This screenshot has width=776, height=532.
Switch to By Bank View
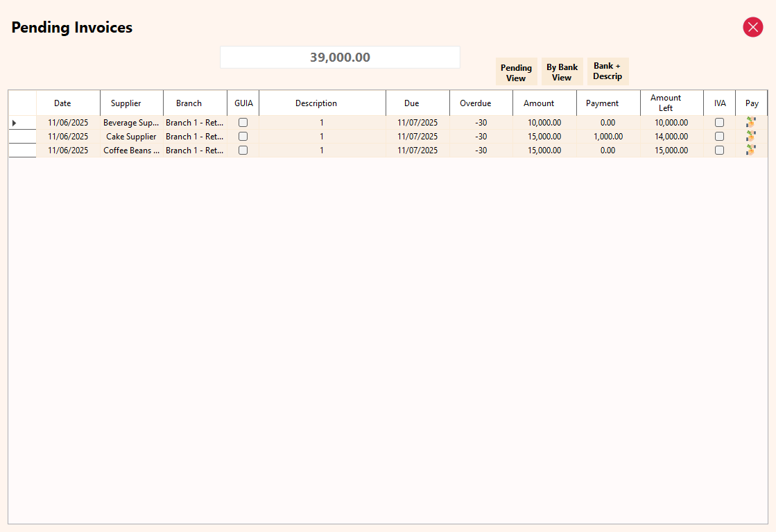click(562, 72)
